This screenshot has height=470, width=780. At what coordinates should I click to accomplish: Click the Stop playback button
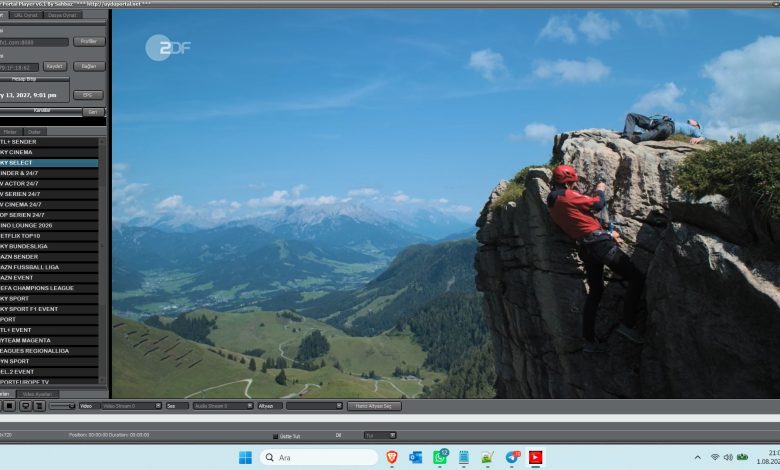9,406
